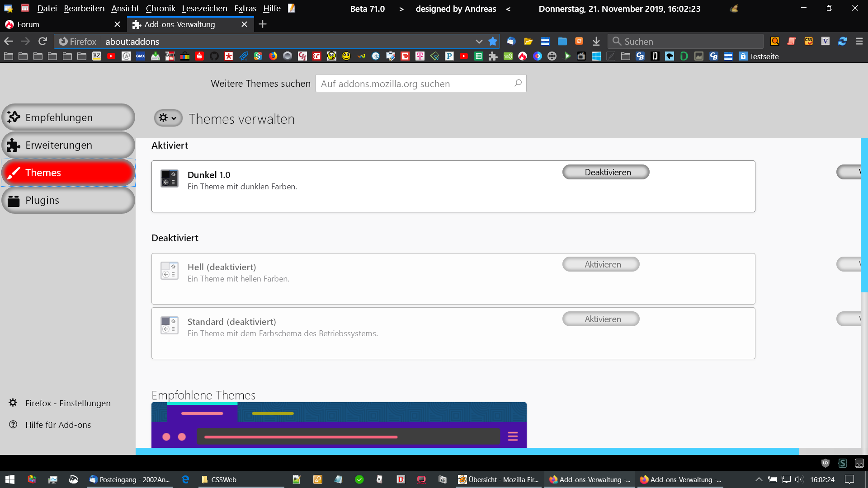Click the bookmark star icon
The width and height of the screenshot is (868, 488).
(x=493, y=41)
